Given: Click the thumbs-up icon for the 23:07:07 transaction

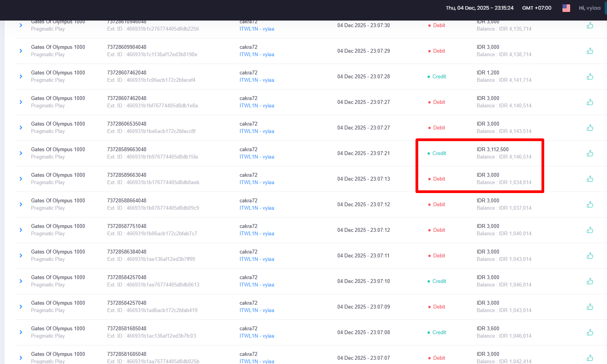Looking at the screenshot, I should [x=590, y=358].
